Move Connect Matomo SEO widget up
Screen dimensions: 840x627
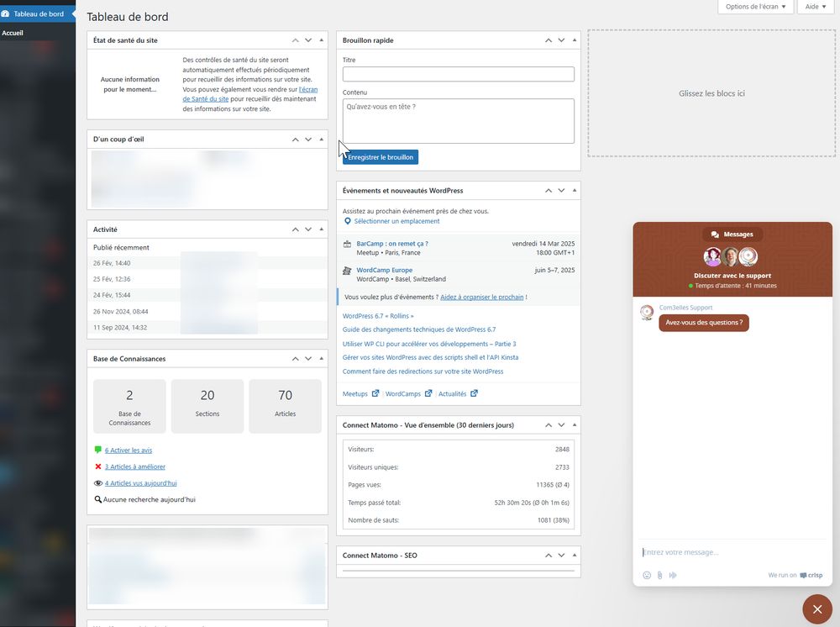548,556
